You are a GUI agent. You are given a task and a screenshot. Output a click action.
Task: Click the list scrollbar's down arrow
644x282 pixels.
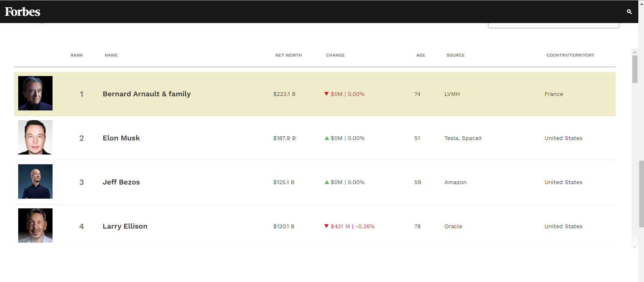(x=635, y=247)
